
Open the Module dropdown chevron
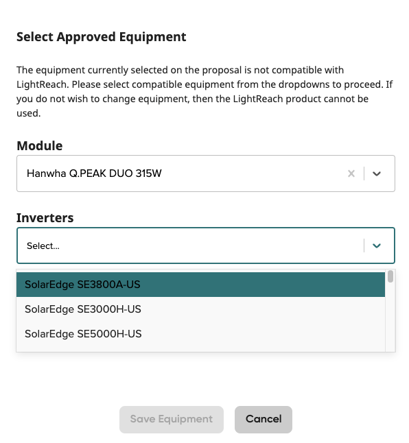[x=377, y=173]
